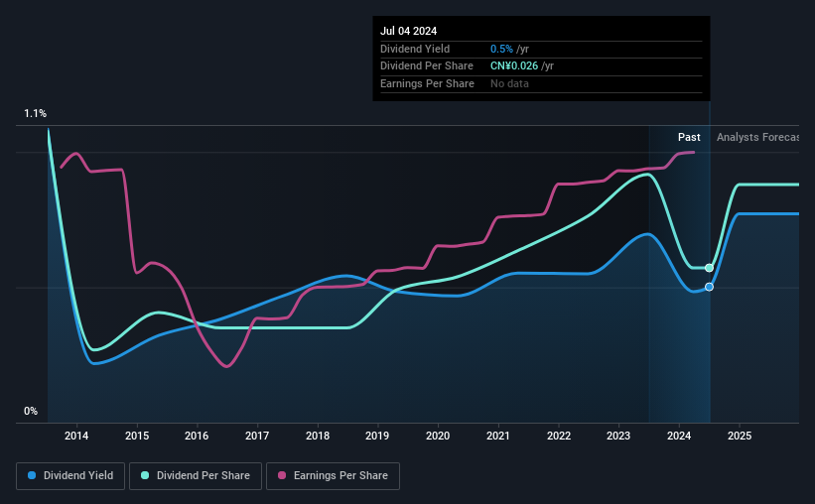Select the 2015 x-axis label
Screen dimensions: 815x504
click(137, 436)
